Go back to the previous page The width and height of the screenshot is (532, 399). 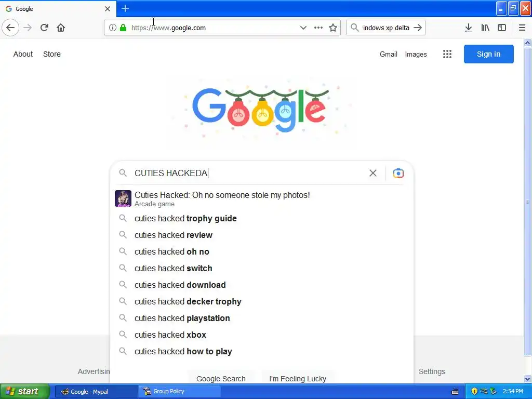pos(10,28)
